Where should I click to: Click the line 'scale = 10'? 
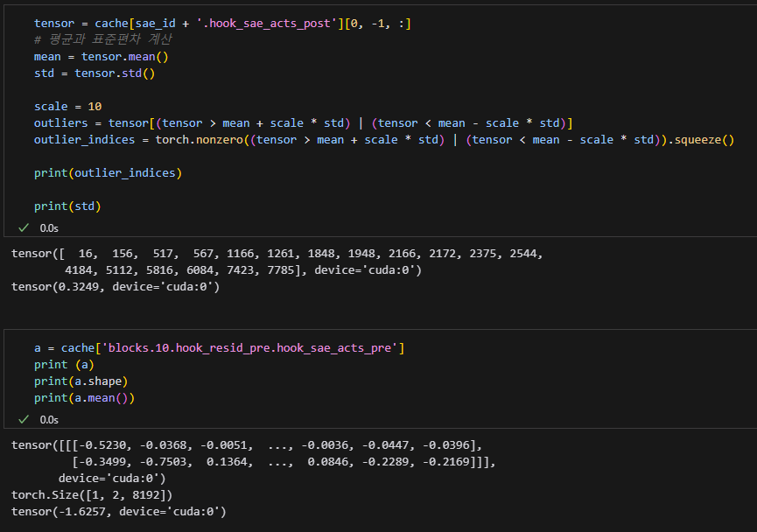point(67,106)
